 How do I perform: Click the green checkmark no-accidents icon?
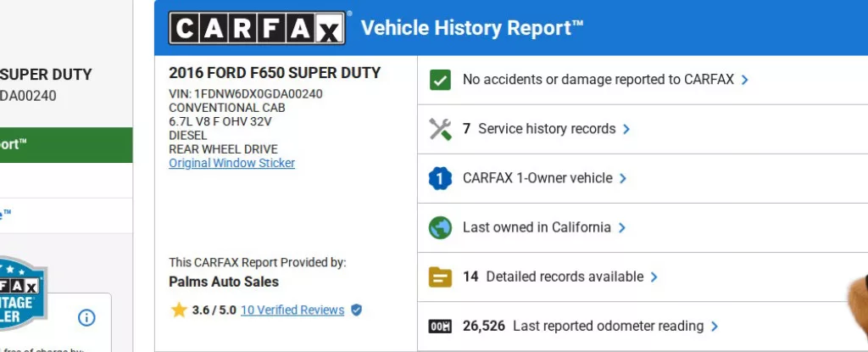coord(440,81)
